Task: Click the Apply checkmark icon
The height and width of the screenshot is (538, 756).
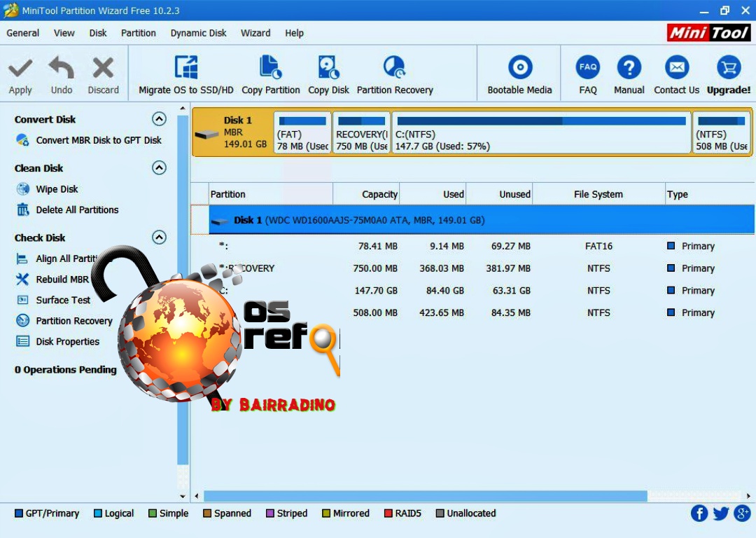Action: point(20,68)
